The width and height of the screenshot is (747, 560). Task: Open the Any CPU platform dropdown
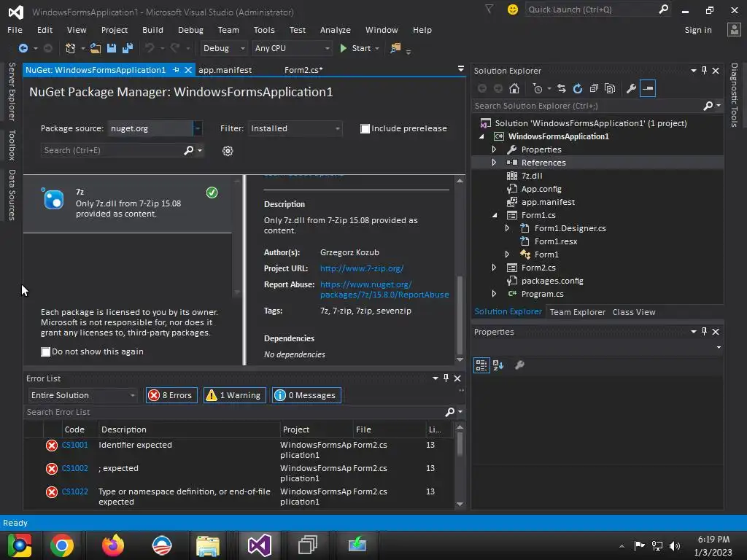click(x=328, y=48)
